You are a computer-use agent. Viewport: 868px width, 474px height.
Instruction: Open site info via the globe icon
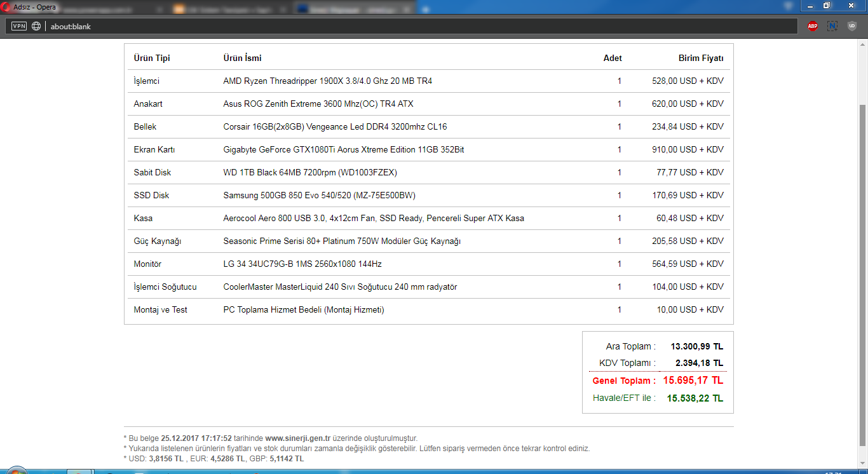36,26
